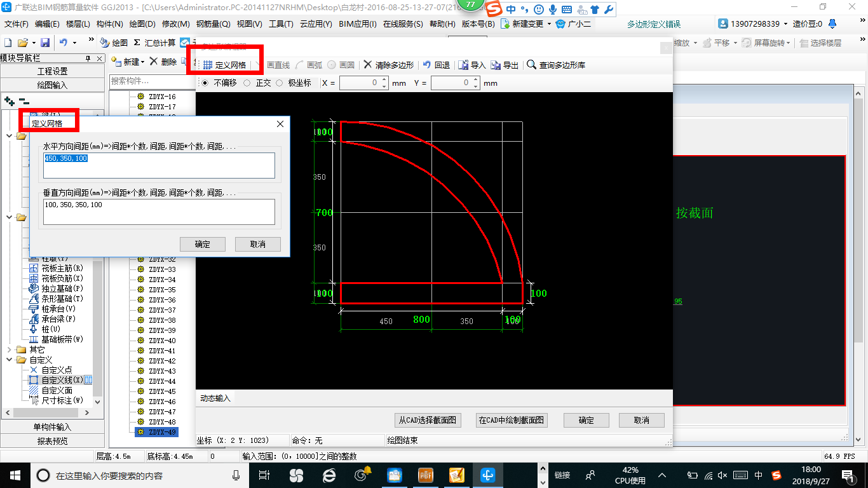Select 承台梁(F) component icon
The image size is (868, 488).
point(35,319)
